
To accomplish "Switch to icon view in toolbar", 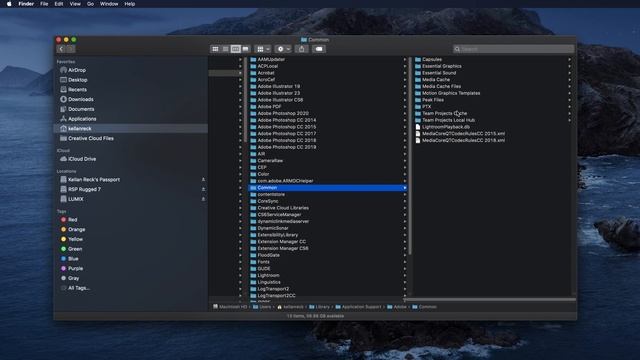I will [215, 49].
